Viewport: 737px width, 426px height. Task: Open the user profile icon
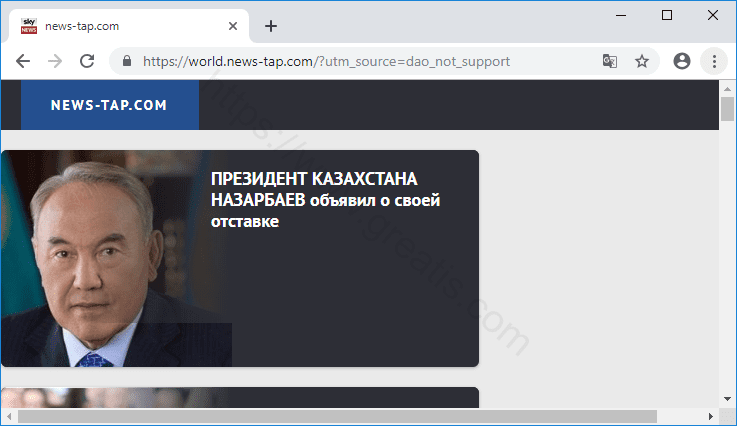(682, 61)
